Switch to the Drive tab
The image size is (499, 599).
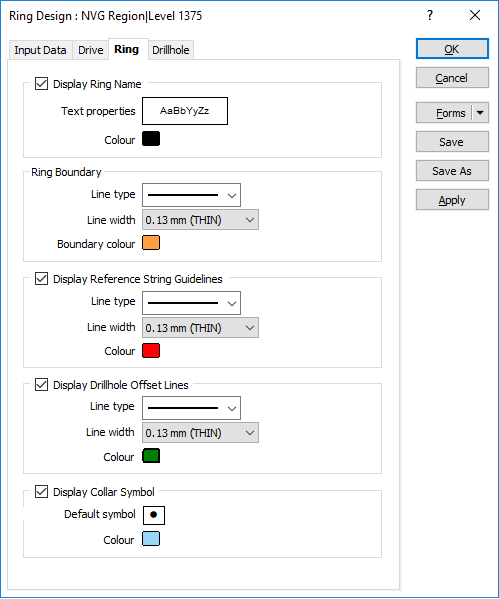click(x=91, y=50)
